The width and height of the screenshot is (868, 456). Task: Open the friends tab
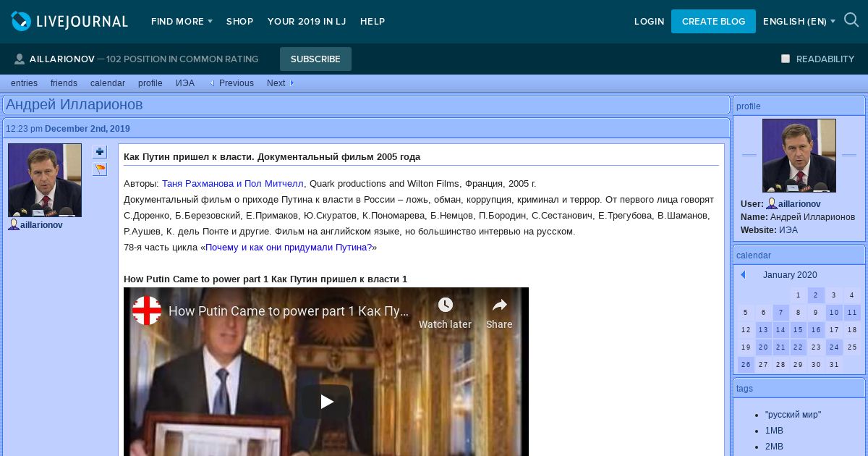(x=64, y=83)
